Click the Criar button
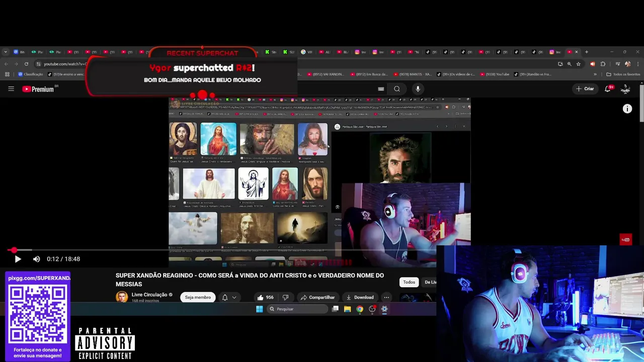Viewport: 644px width, 362px height. click(x=585, y=89)
